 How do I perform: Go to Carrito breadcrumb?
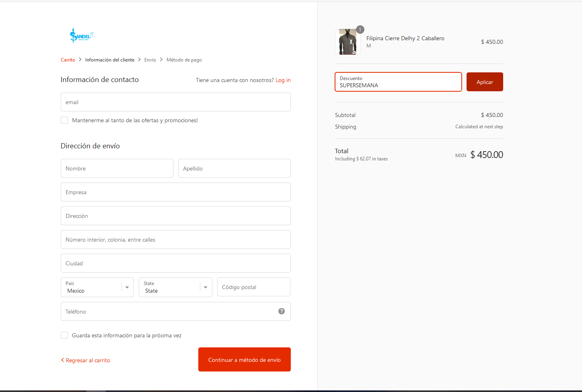pyautogui.click(x=68, y=60)
